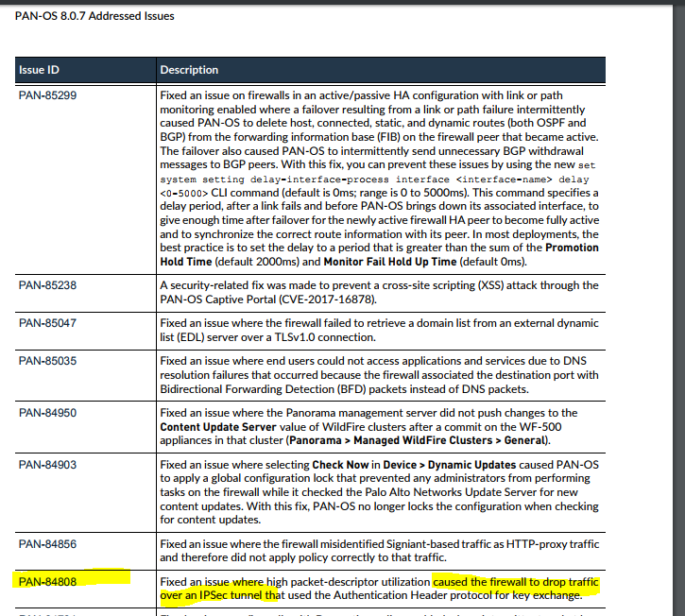685x616 pixels.
Task: Click the bold 'Check Now' text
Action: point(340,465)
